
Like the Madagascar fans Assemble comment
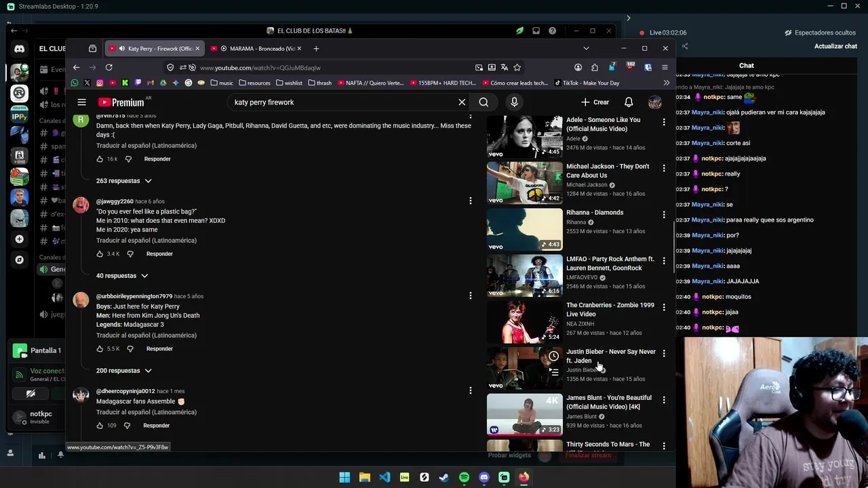click(x=100, y=426)
